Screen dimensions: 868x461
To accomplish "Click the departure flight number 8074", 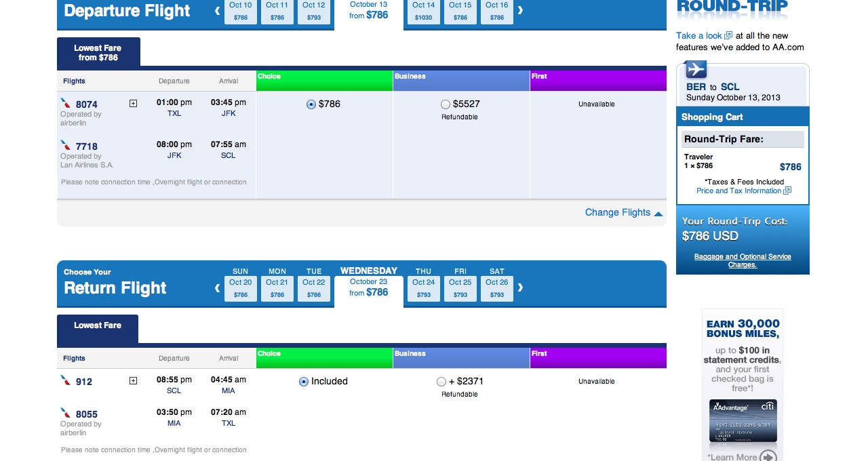I will click(x=87, y=104).
